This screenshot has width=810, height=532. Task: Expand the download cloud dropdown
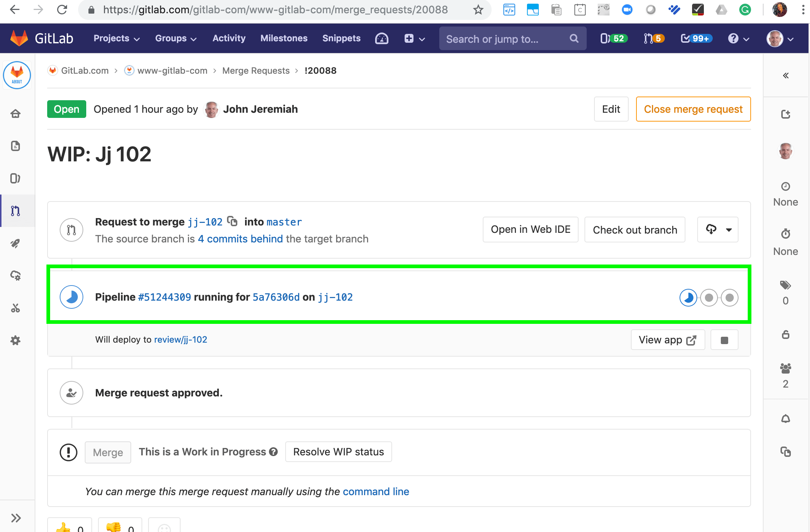pyautogui.click(x=718, y=230)
